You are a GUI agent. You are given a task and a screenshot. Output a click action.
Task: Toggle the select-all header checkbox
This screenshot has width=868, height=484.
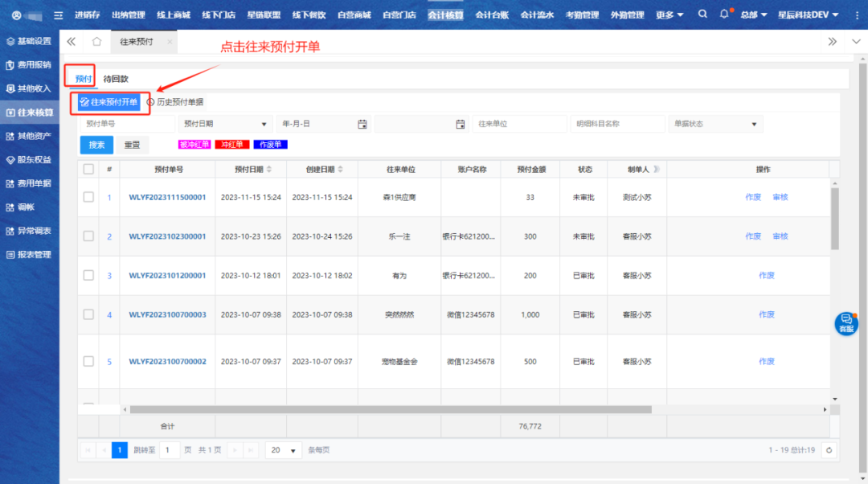click(88, 169)
